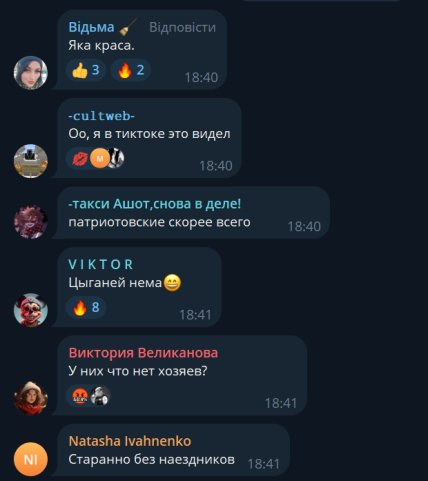This screenshot has width=428, height=481.
Task: Open the -cultweb- username link
Action: [x=102, y=116]
